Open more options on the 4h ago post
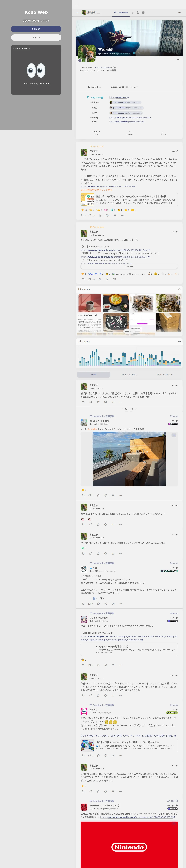This screenshot has height=868, width=186. (121, 402)
